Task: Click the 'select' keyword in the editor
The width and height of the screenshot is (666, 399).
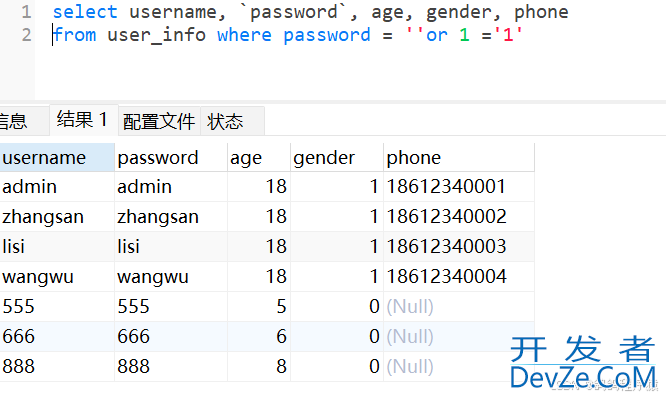Action: 85,12
